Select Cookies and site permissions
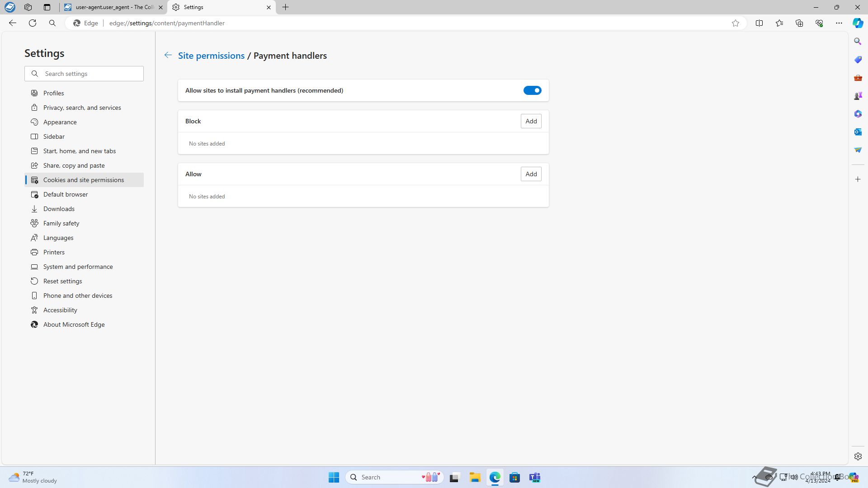The height and width of the screenshot is (488, 868). [84, 180]
